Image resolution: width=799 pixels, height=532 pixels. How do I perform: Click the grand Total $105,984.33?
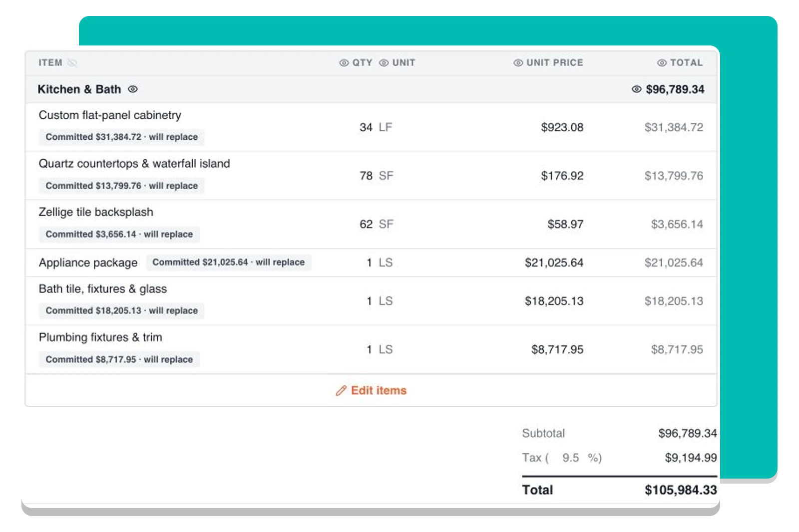click(681, 490)
